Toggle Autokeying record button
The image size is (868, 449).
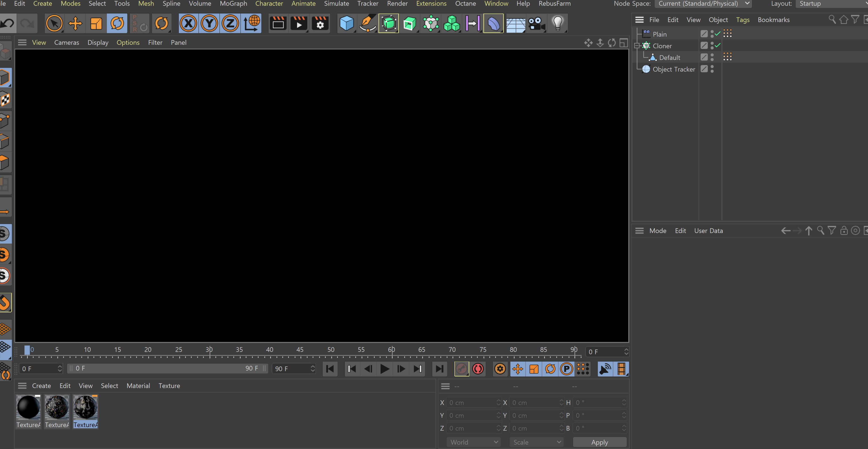(x=478, y=369)
